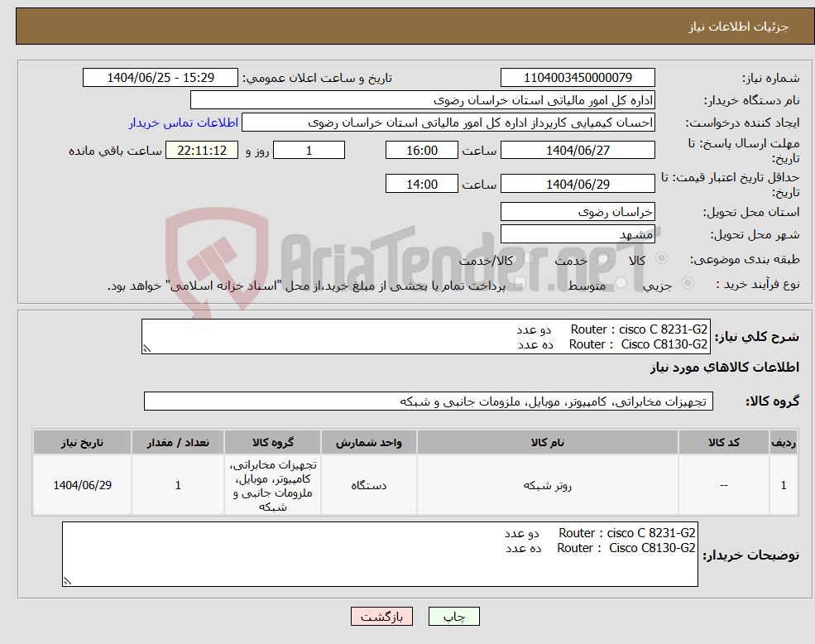
Task: Click the ساعت field showing 16:00
Action: [422, 150]
